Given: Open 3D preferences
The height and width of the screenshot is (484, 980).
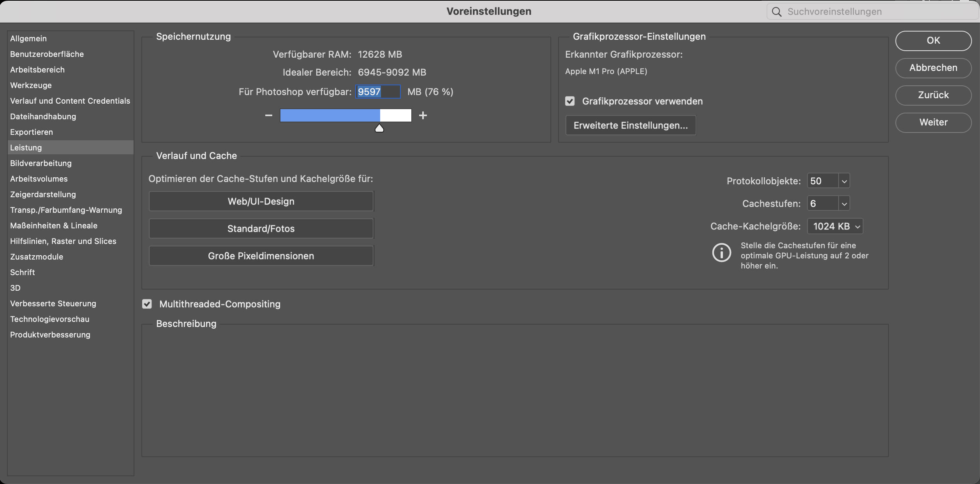Looking at the screenshot, I should tap(71, 288).
